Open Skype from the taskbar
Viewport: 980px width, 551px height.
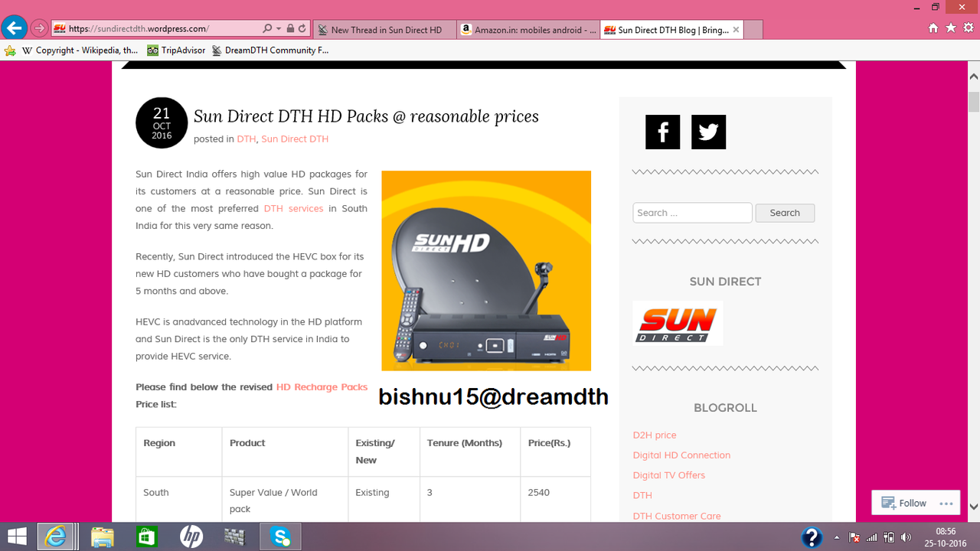[280, 536]
